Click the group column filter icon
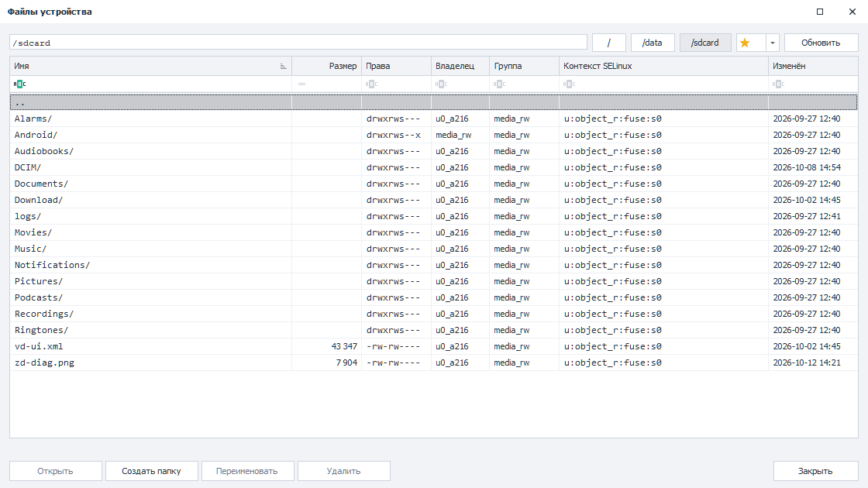868x488 pixels. point(500,84)
